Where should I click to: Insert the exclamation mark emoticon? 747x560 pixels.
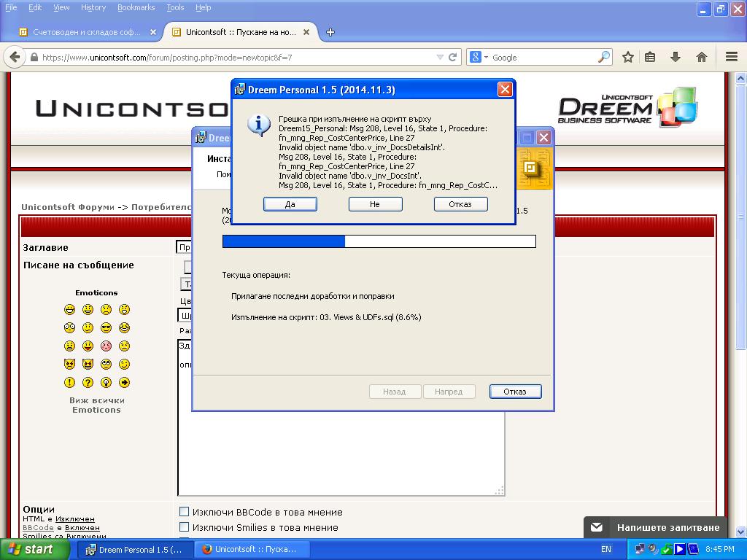(69, 382)
